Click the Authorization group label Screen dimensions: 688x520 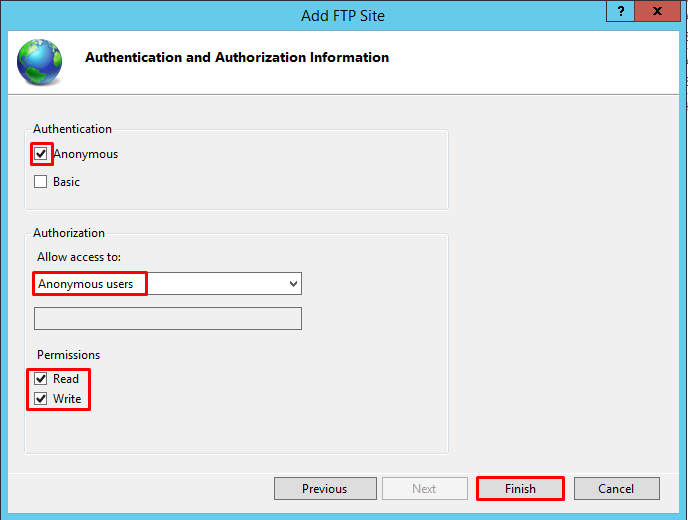pos(69,233)
